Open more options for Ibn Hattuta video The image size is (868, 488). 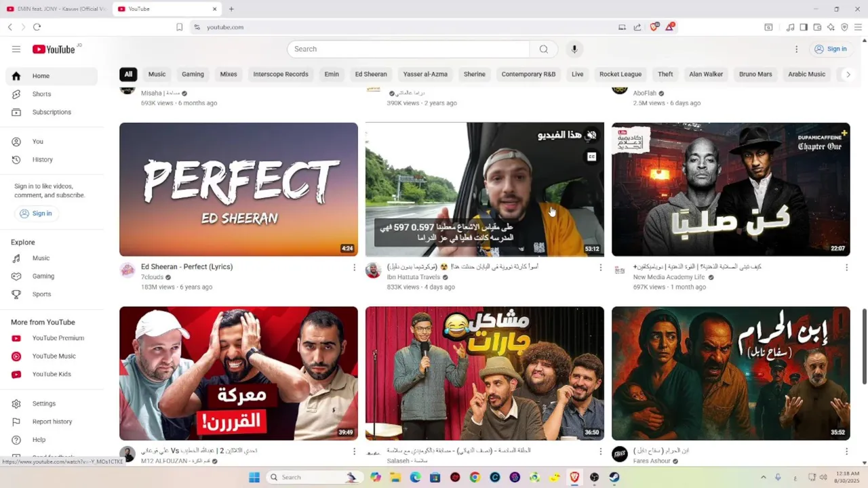pos(600,268)
